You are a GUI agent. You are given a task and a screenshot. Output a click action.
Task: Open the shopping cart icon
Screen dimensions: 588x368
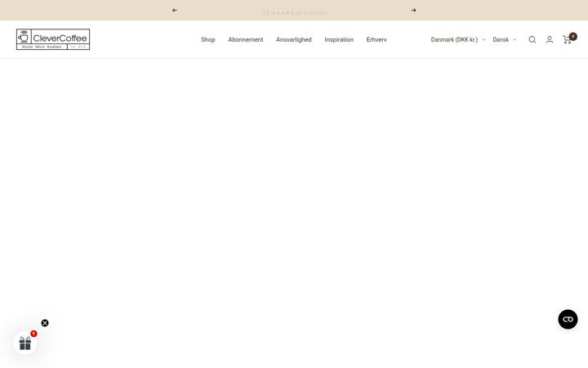[568, 39]
